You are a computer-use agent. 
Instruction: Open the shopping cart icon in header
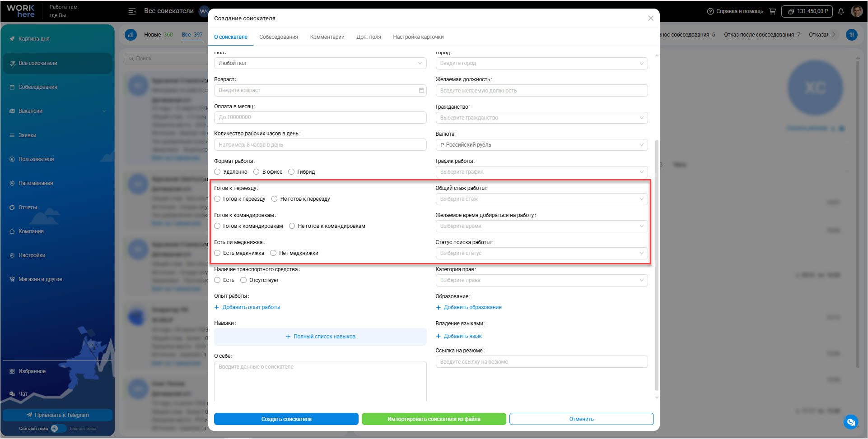tap(772, 11)
